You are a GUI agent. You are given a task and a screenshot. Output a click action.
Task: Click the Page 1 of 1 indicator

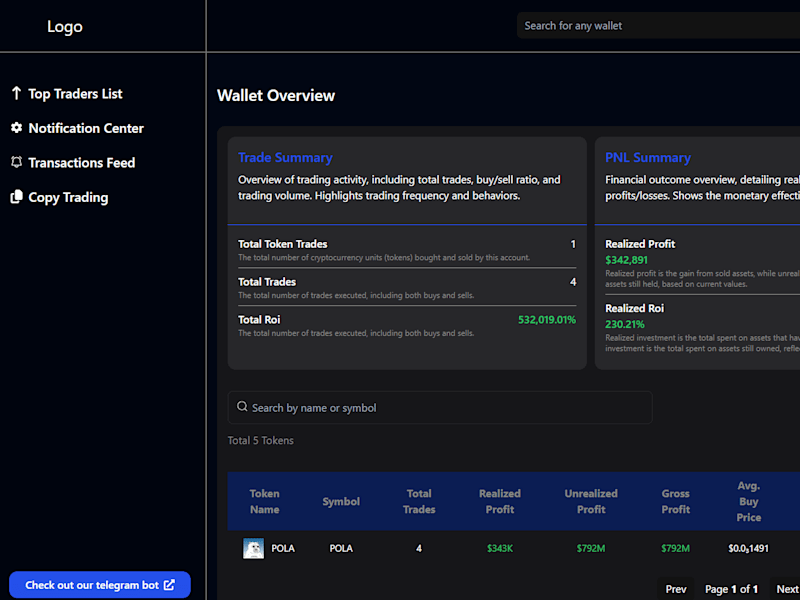coord(732,589)
